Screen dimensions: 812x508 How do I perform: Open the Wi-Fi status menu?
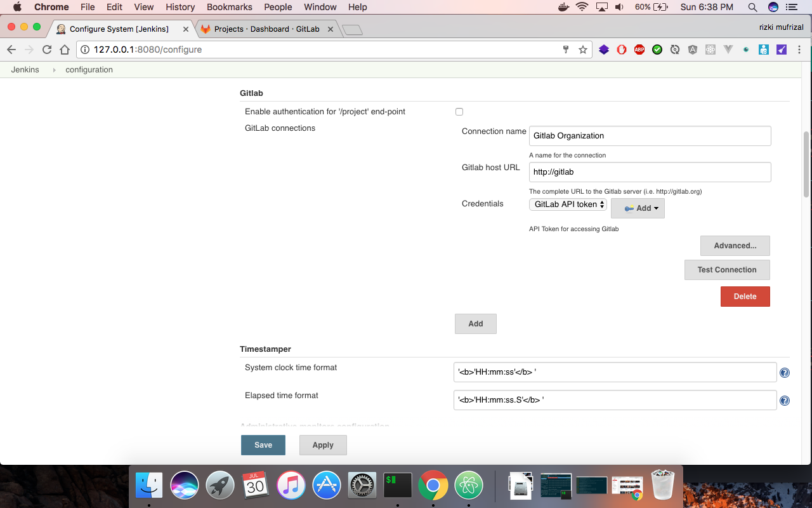(x=582, y=7)
